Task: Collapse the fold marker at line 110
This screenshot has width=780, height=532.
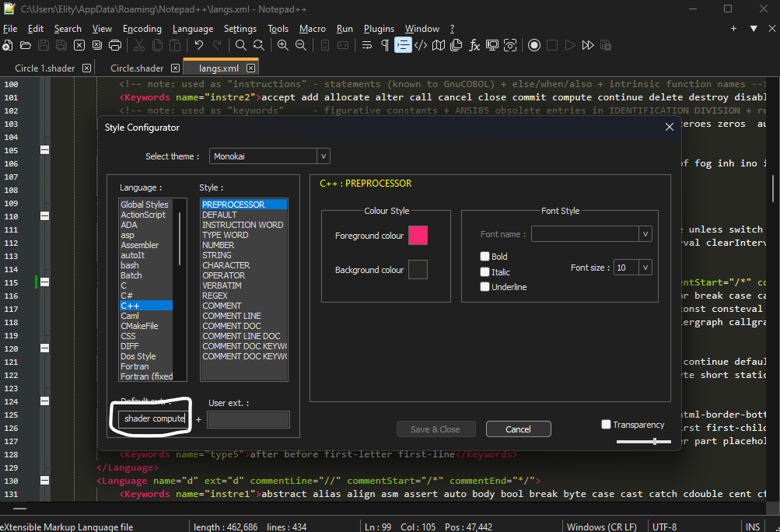Action: click(45, 216)
